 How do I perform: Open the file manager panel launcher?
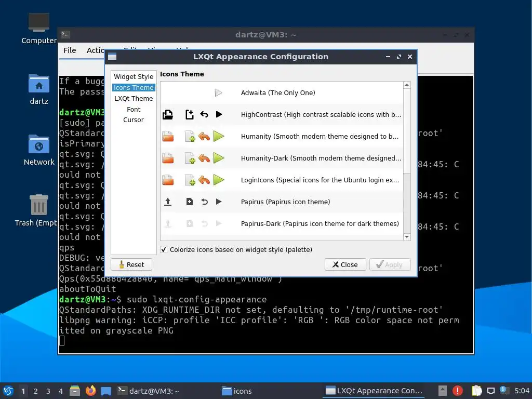[75, 391]
